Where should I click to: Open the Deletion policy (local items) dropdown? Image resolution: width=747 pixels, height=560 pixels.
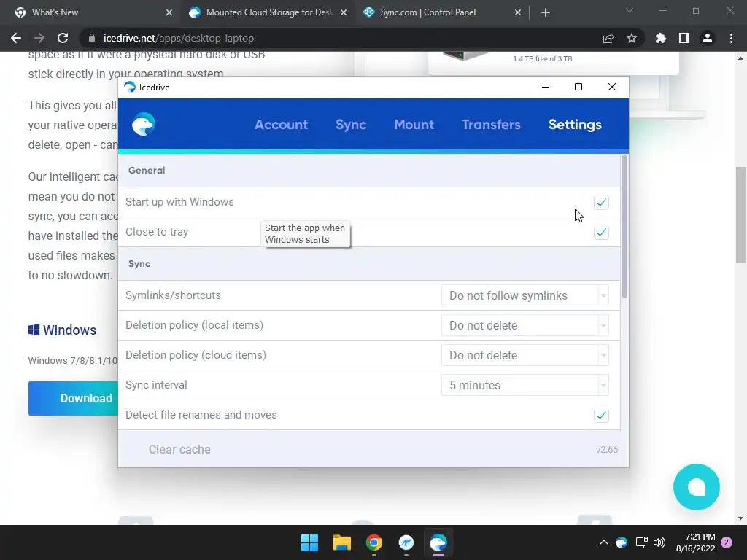(x=525, y=326)
